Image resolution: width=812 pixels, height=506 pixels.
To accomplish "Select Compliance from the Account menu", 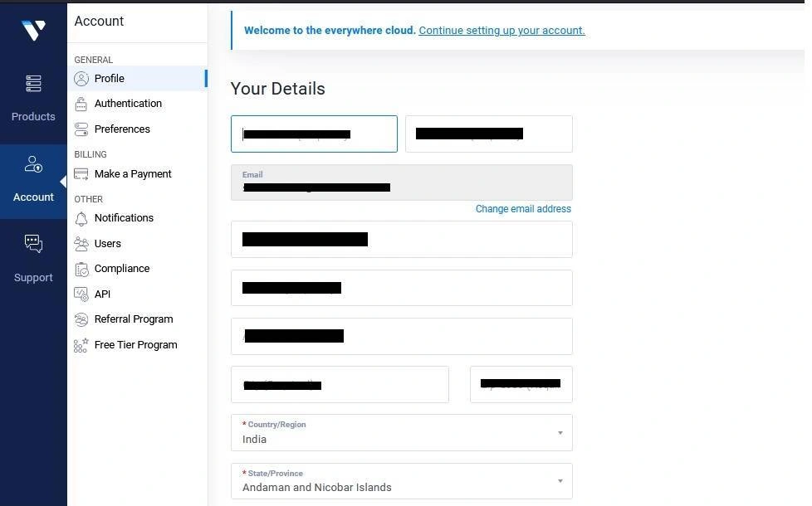I will click(121, 268).
